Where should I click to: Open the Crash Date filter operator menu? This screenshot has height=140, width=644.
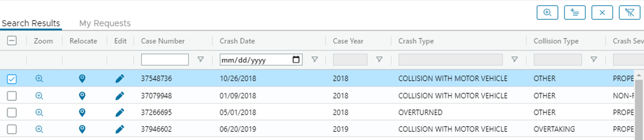click(315, 60)
